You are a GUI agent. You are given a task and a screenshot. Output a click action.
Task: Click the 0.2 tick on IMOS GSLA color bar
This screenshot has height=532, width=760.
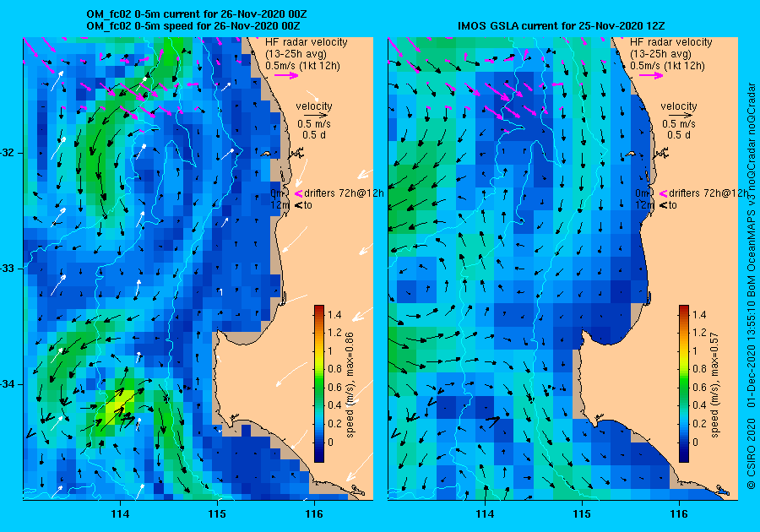pos(699,423)
